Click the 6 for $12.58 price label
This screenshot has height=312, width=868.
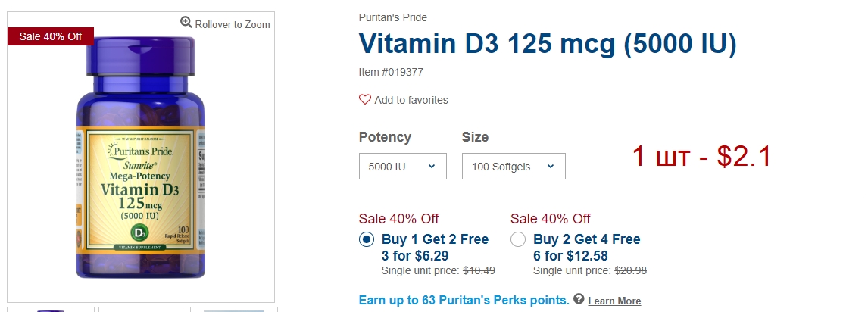tap(570, 256)
